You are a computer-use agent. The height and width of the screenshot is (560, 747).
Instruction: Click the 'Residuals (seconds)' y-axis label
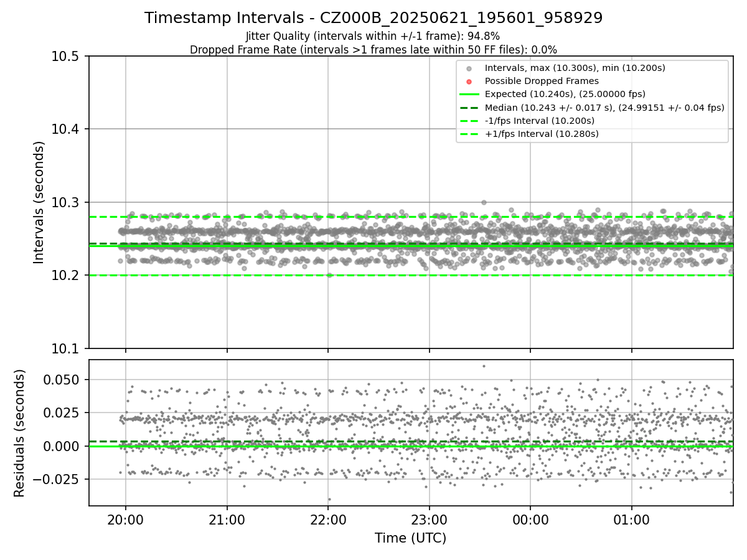(x=20, y=433)
